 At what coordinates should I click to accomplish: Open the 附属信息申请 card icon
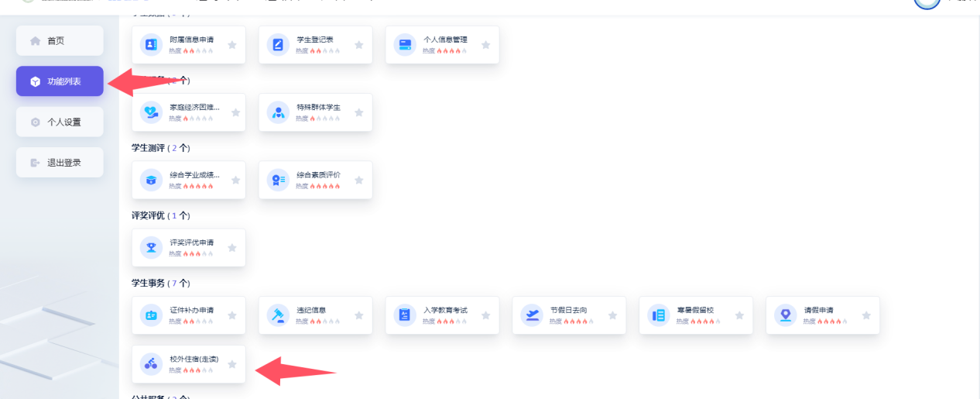[152, 45]
